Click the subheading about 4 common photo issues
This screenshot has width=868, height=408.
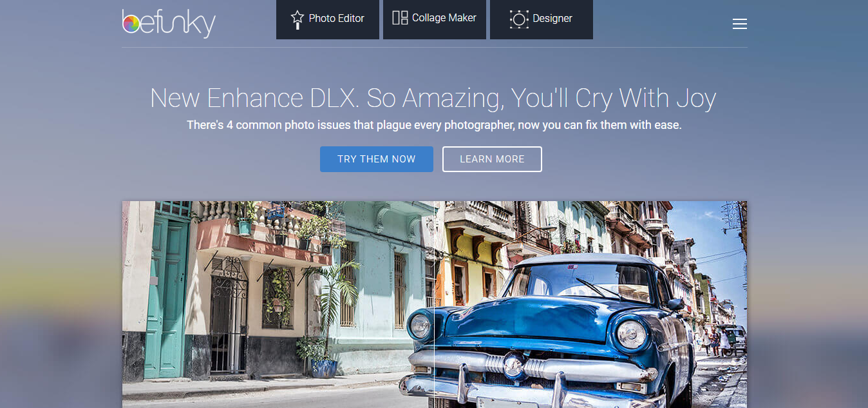(x=434, y=125)
